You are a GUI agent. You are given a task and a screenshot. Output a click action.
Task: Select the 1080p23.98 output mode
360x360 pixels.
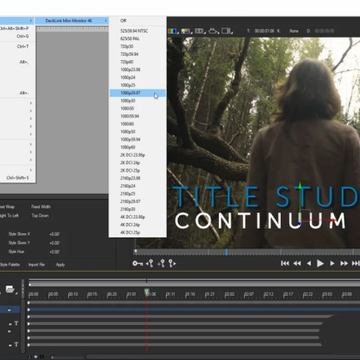pos(138,70)
